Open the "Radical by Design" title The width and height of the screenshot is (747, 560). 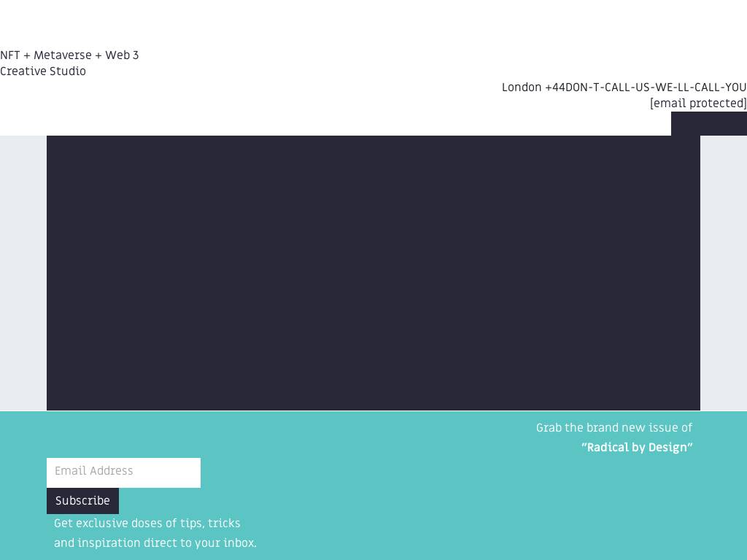(637, 448)
